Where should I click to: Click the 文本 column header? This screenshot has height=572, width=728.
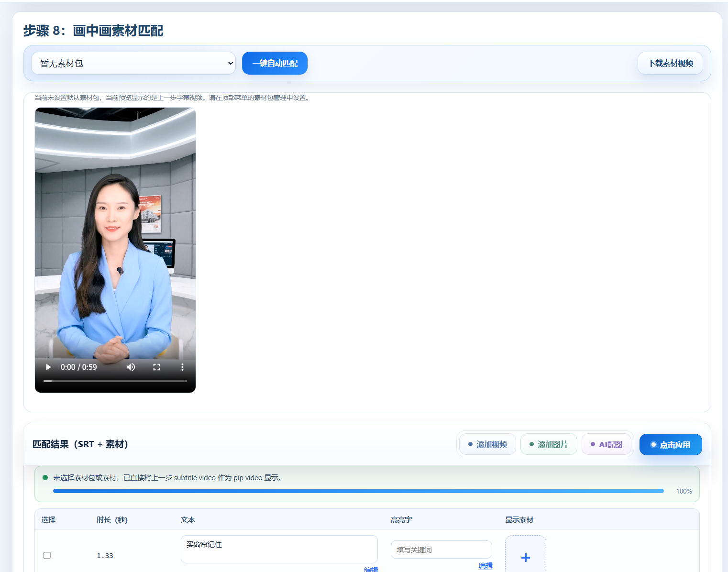[x=188, y=519]
